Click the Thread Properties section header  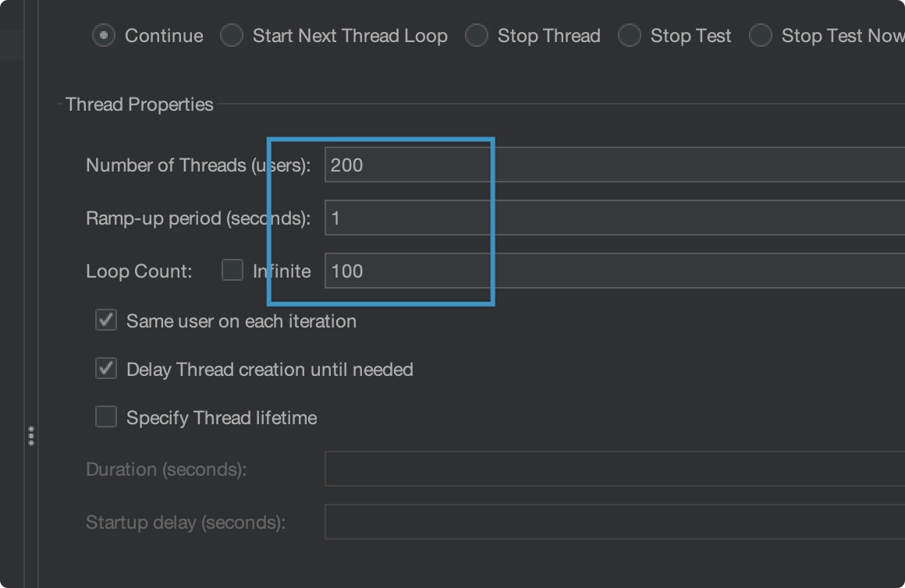140,104
